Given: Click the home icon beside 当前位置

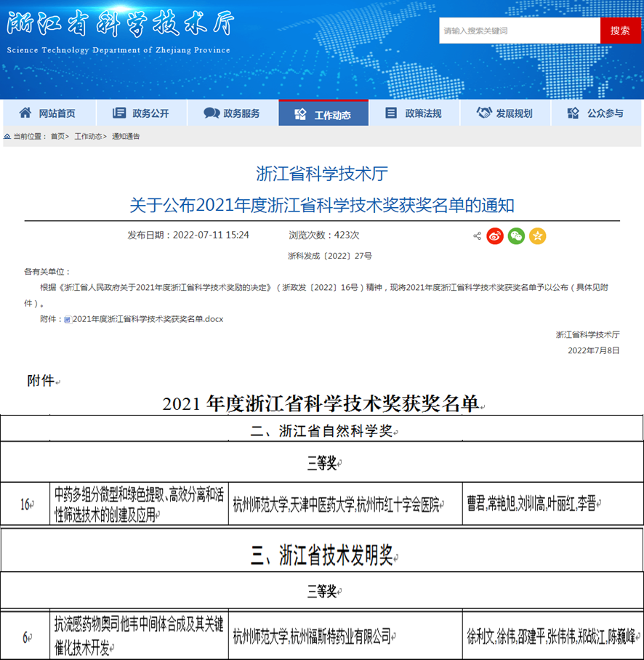Looking at the screenshot, I should click(7, 137).
